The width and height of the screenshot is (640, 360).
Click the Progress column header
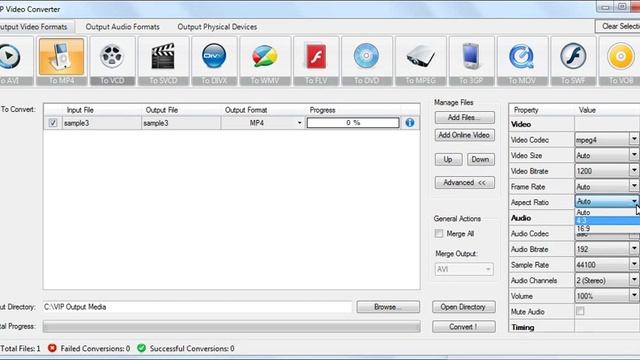pos(322,110)
